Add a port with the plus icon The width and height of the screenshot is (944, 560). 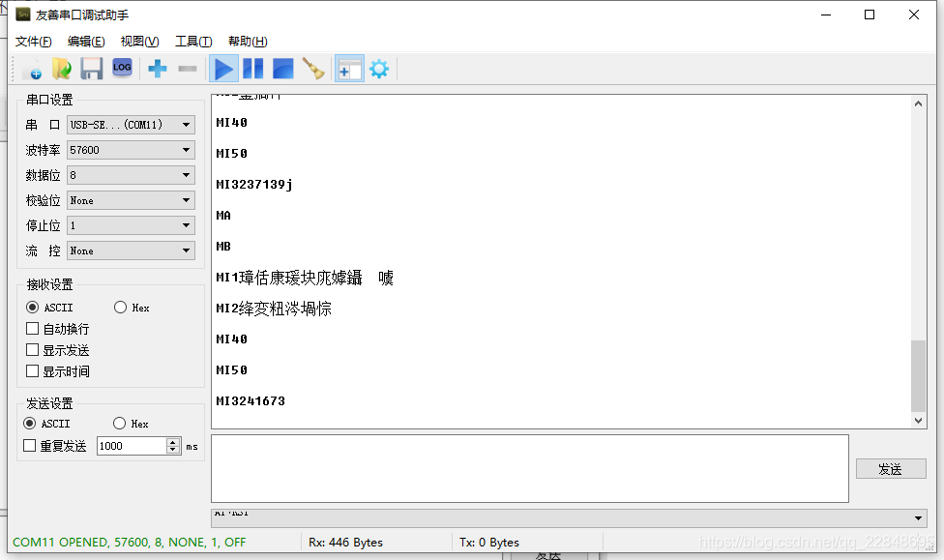pyautogui.click(x=158, y=69)
